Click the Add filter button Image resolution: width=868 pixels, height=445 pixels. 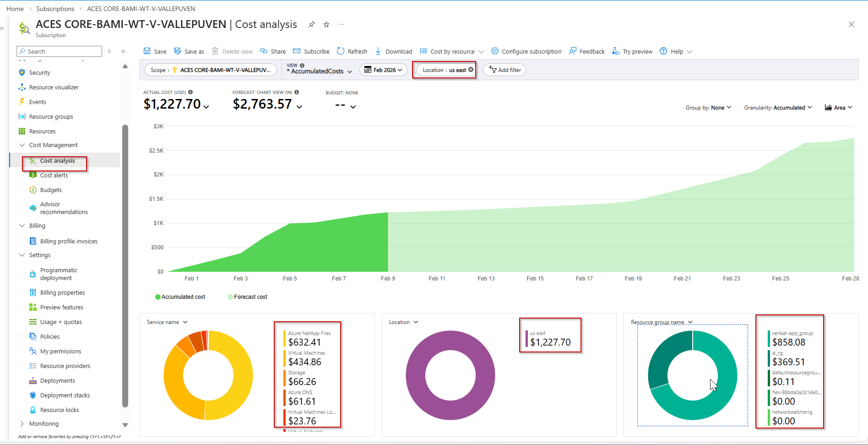[x=505, y=70]
